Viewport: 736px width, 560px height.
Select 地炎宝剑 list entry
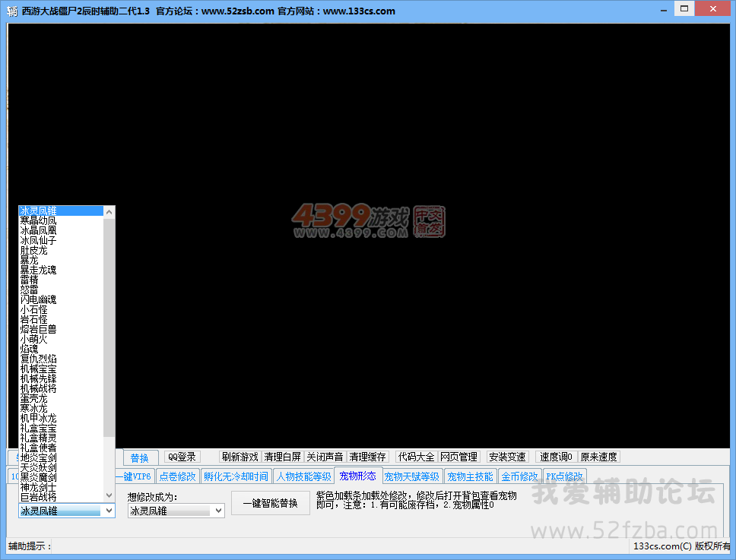click(61, 457)
